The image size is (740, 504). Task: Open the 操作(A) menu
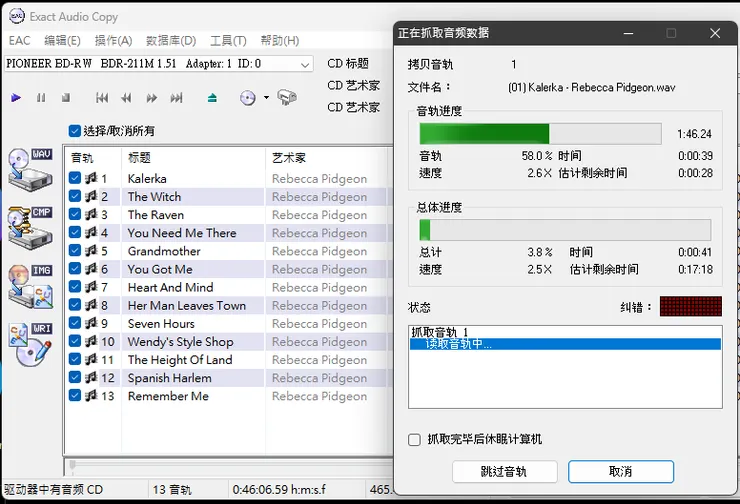[x=113, y=41]
